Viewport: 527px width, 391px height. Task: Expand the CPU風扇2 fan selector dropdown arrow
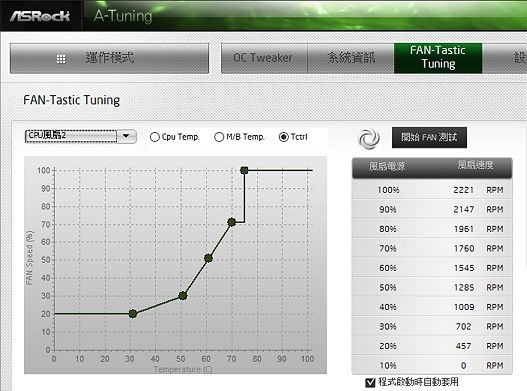click(x=126, y=136)
